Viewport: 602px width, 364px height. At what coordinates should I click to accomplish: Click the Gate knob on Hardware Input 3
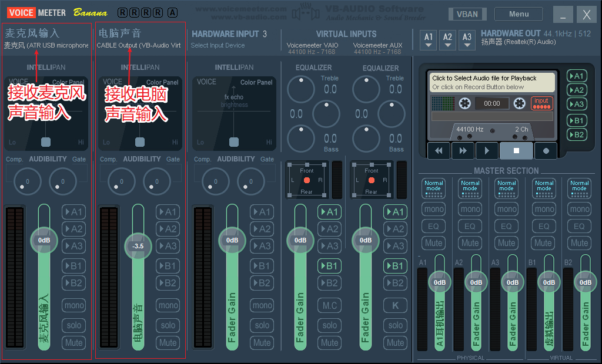[x=250, y=181]
